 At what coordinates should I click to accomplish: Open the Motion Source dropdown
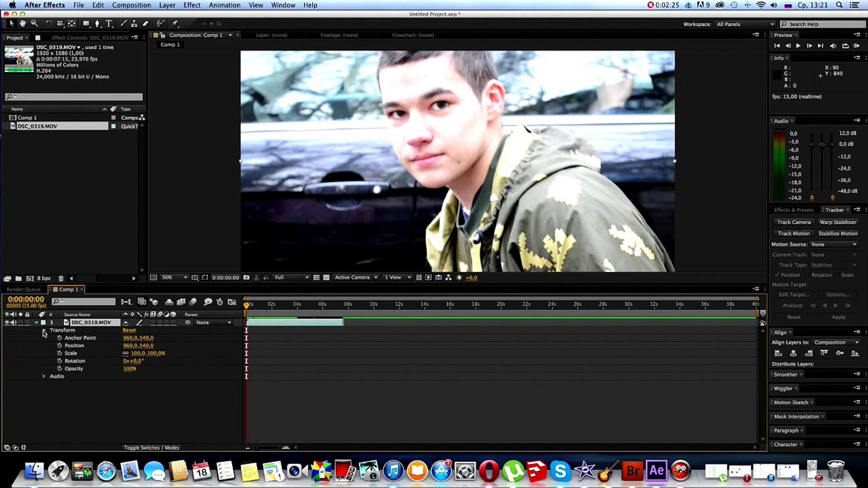click(834, 244)
